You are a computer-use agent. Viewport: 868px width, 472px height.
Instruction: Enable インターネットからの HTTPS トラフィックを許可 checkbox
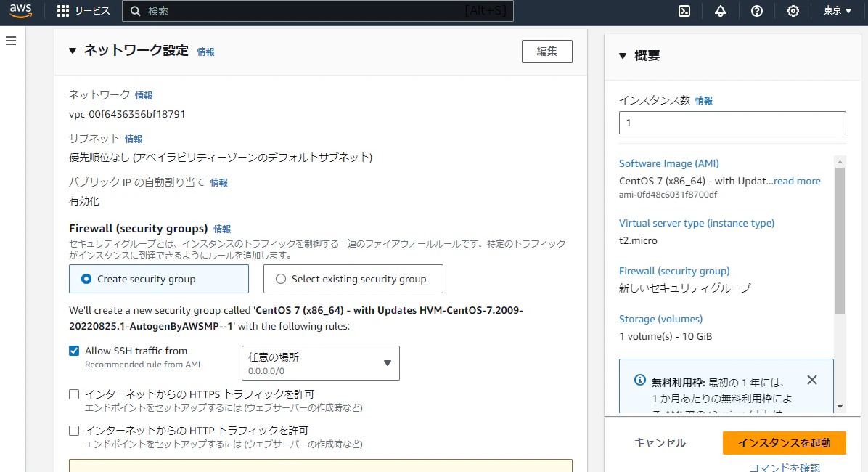pos(74,394)
